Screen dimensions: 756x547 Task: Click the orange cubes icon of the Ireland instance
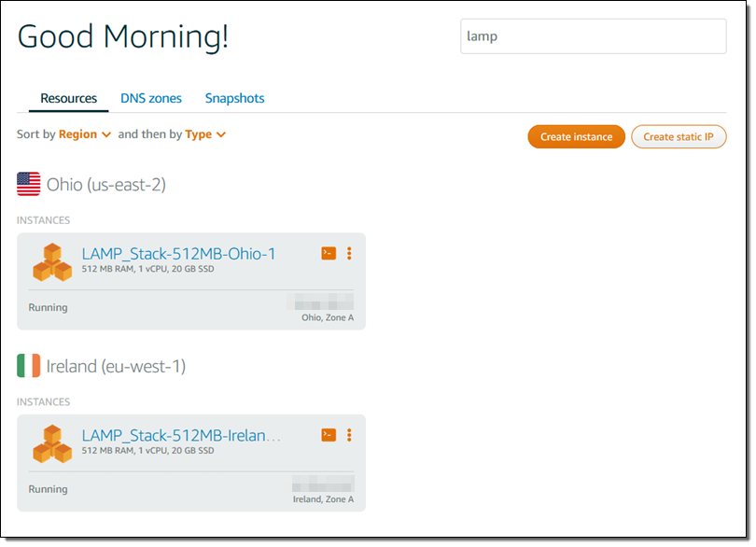click(52, 444)
